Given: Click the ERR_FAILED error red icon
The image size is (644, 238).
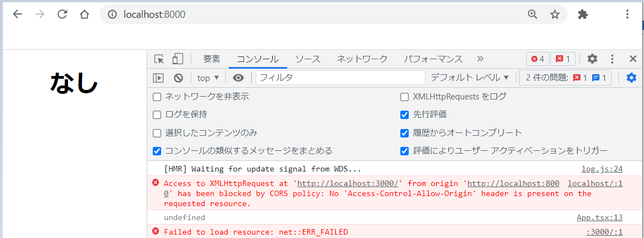Looking at the screenshot, I should [x=155, y=231].
